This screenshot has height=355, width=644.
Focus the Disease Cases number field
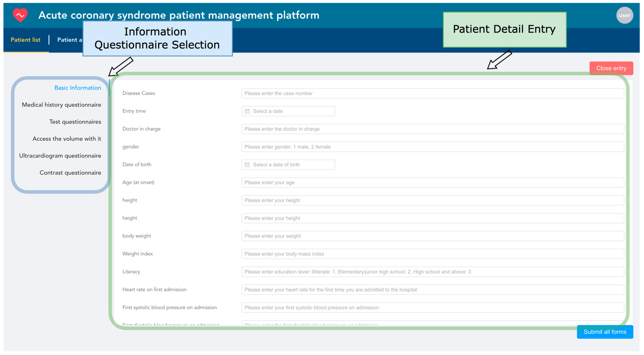coord(432,93)
